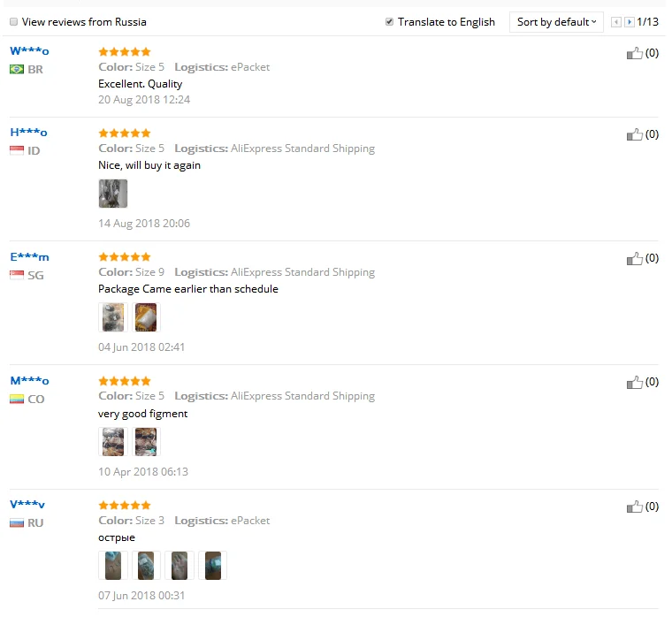Open reviewer V***v profile
672x617 pixels.
tap(27, 505)
